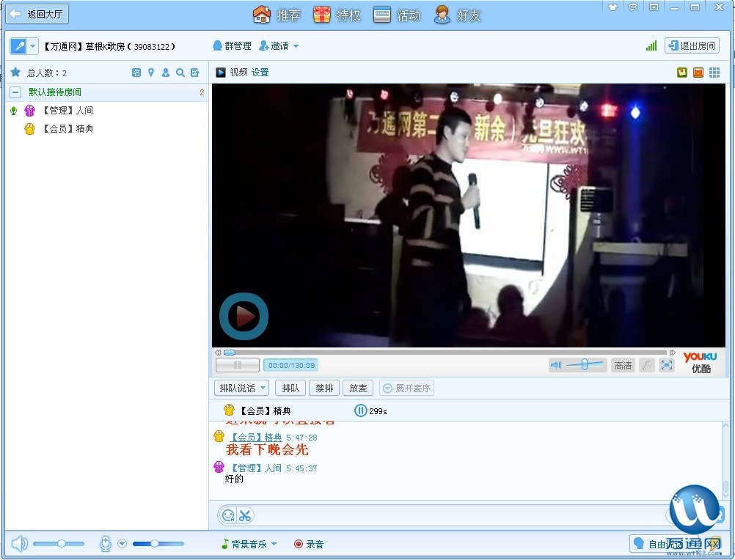Click the 退出房间 button

(692, 46)
